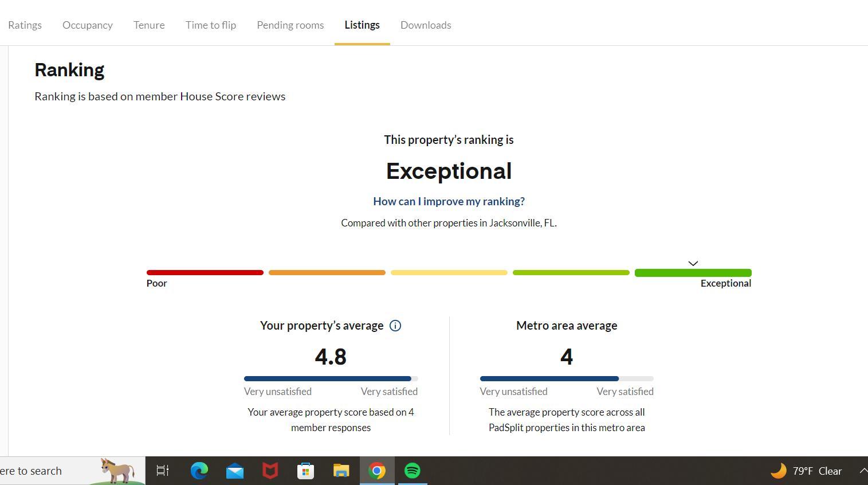The height and width of the screenshot is (485, 868).
Task: Click the chevron marker above the Exceptional bar
Action: [x=693, y=263]
